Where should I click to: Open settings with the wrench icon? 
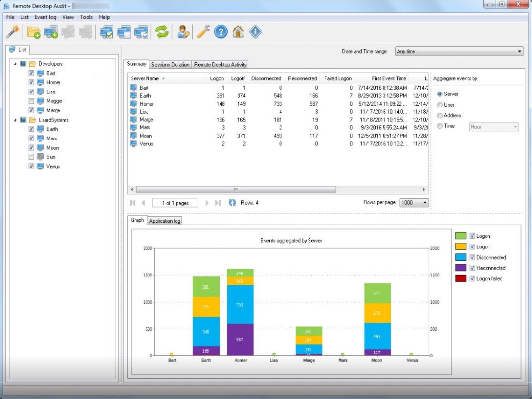(x=203, y=32)
